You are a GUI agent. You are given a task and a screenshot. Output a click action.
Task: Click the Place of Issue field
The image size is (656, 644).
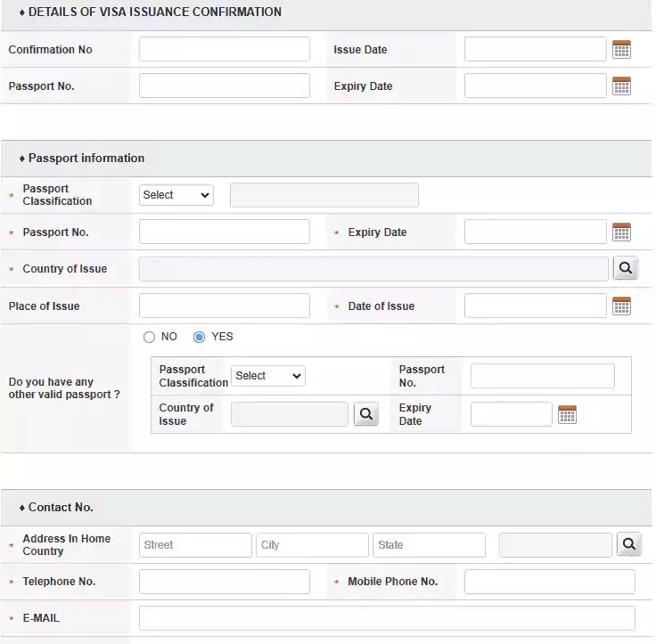[225, 306]
